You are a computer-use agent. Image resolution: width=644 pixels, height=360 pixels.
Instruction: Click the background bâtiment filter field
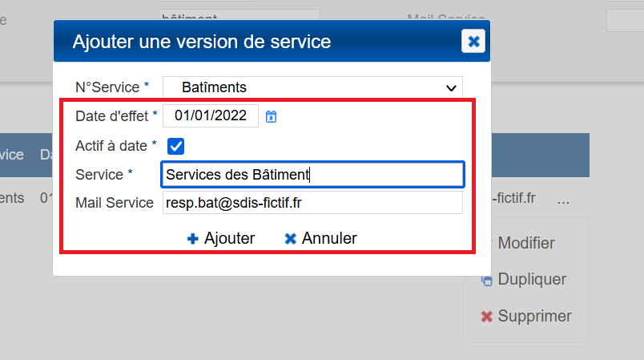239,16
